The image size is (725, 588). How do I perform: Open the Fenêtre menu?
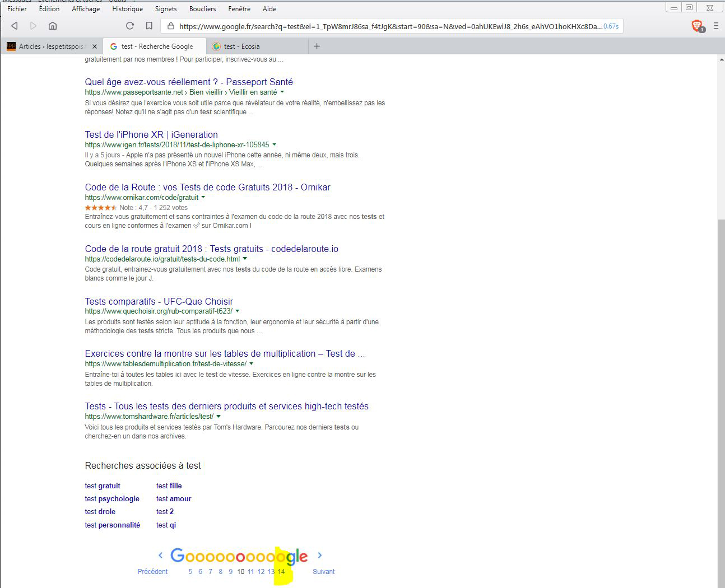(239, 9)
